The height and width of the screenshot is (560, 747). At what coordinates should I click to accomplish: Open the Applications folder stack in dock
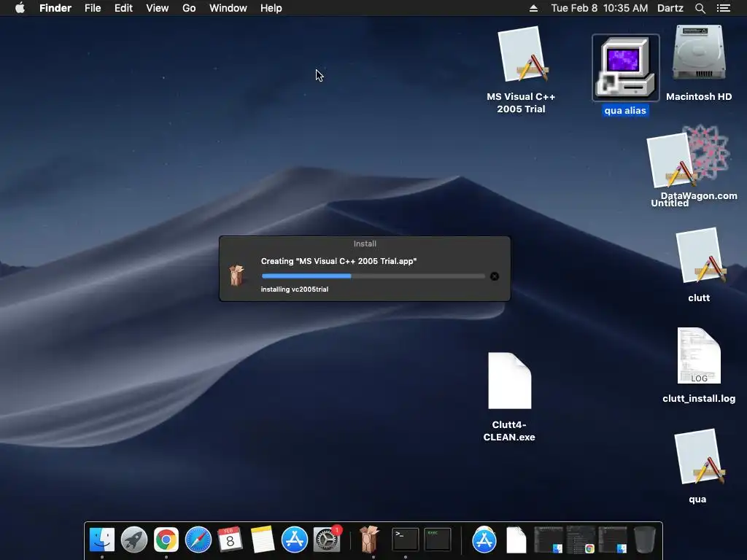pyautogui.click(x=484, y=540)
